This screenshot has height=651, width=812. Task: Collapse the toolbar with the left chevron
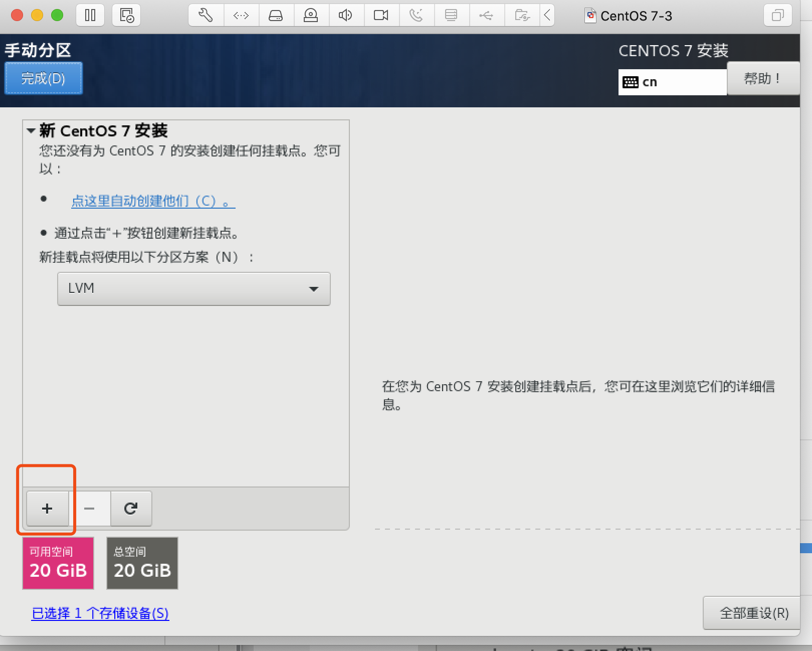547,16
